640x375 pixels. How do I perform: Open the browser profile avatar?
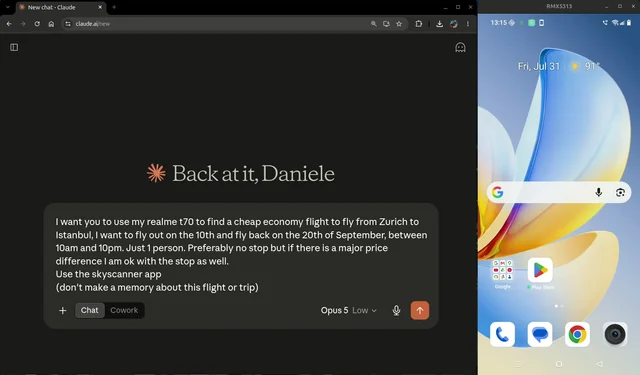click(454, 24)
